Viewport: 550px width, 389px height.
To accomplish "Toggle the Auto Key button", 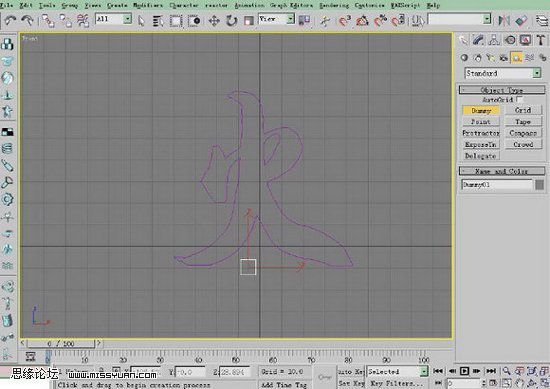I will 351,371.
